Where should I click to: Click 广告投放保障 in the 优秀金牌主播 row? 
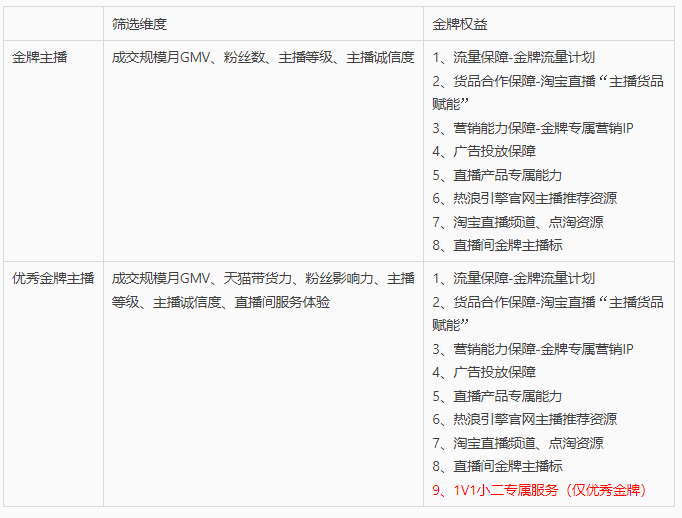click(x=484, y=372)
